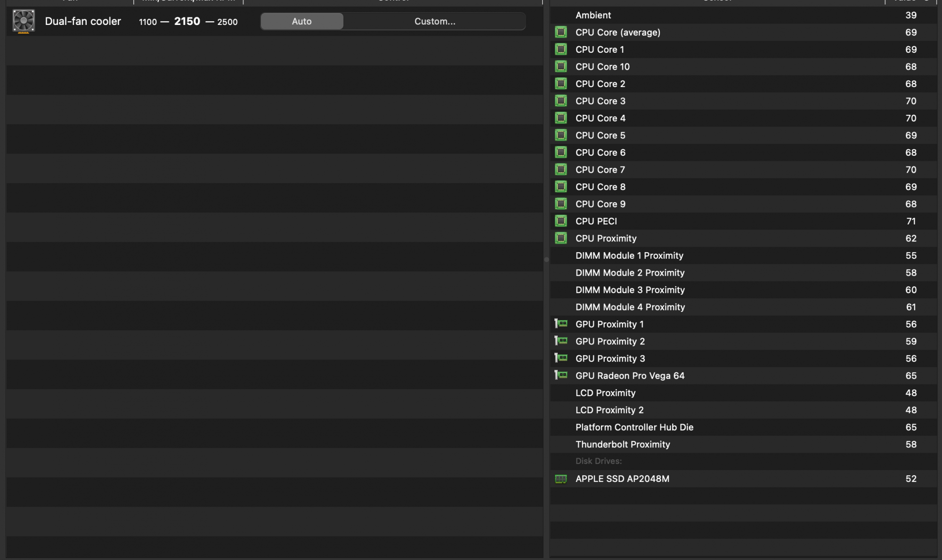Viewport: 942px width, 560px height.
Task: Click the GPU Proximity 1 card icon
Action: tap(560, 324)
